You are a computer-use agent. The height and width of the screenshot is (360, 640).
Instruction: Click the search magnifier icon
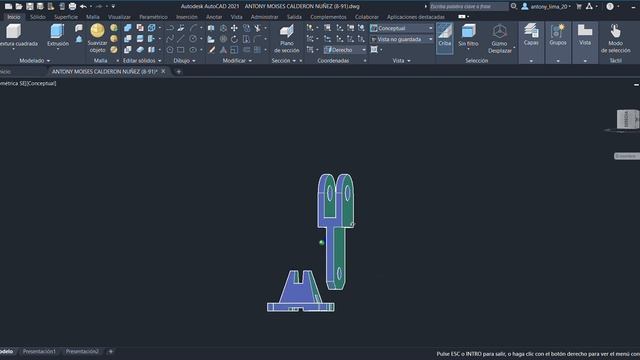pyautogui.click(x=514, y=6)
